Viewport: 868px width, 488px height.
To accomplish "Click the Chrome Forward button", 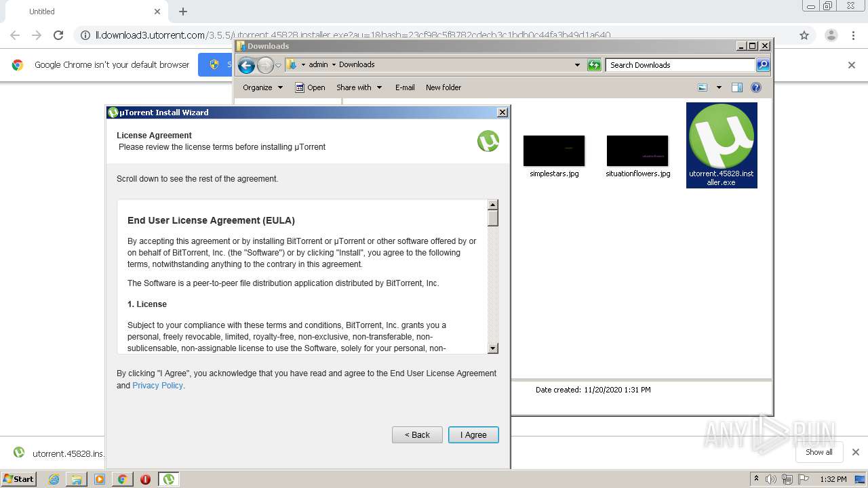I will pyautogui.click(x=37, y=35).
